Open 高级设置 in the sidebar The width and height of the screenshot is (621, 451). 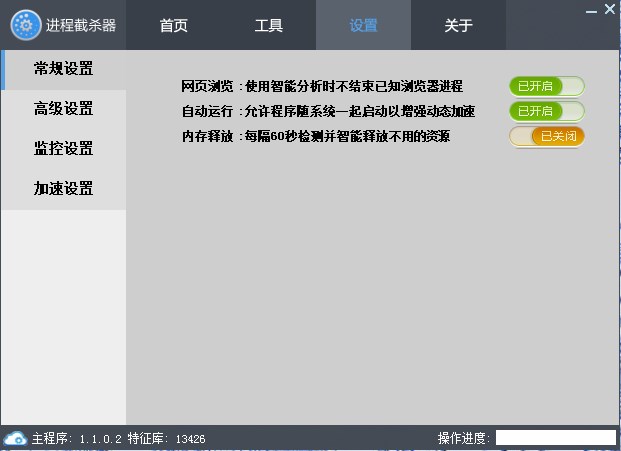pos(63,109)
